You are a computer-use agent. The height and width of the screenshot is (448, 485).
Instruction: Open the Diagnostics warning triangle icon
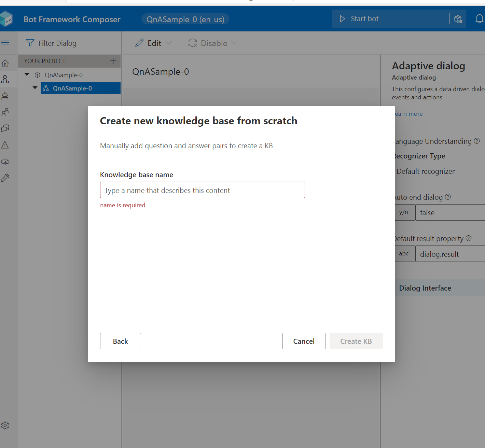coord(5,145)
